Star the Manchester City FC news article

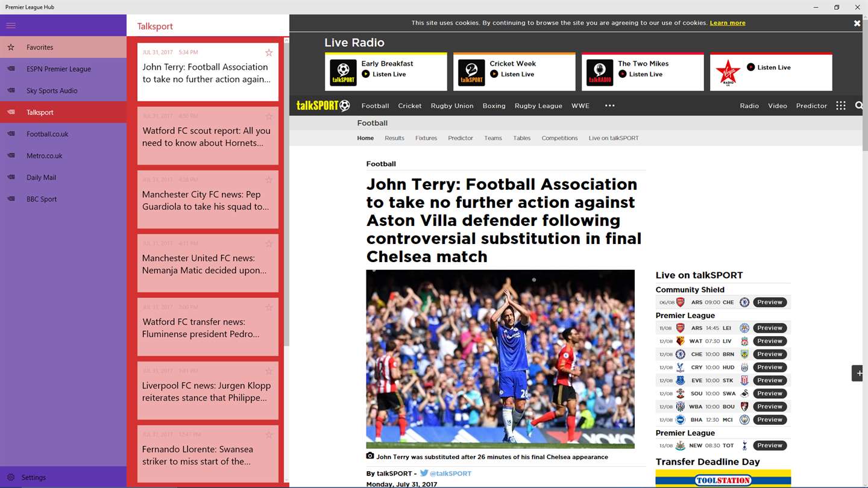click(269, 180)
